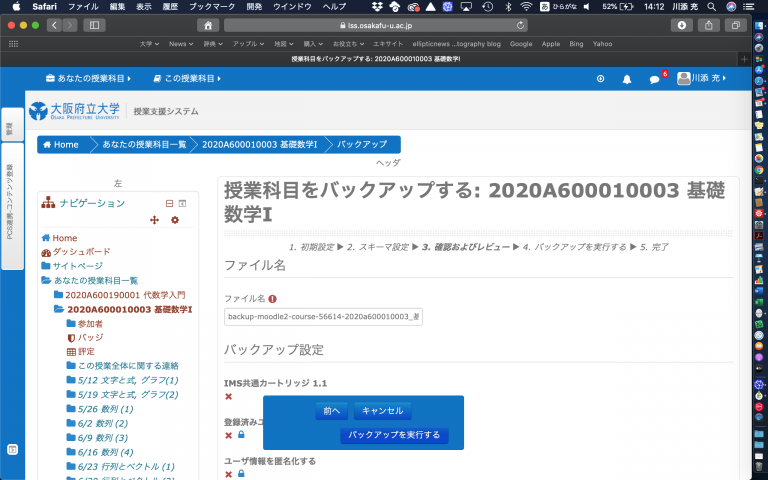Toggle the Safari sidebar button
The width and height of the screenshot is (768, 480).
(94, 25)
